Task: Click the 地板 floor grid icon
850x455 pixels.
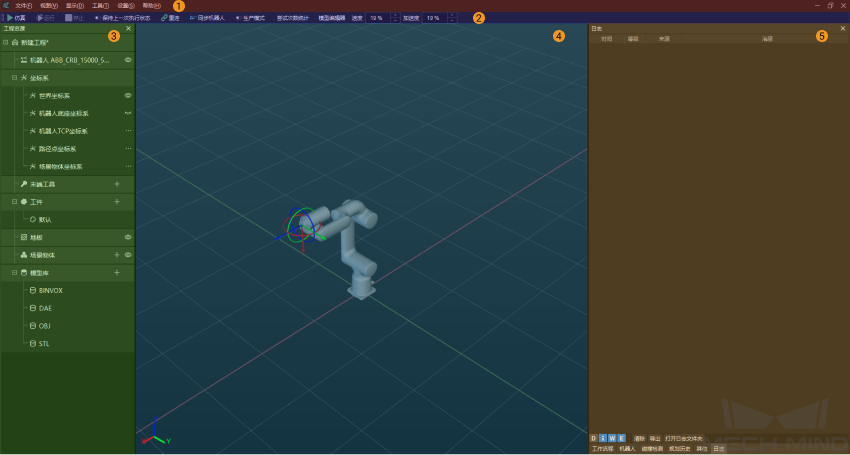Action: point(24,237)
